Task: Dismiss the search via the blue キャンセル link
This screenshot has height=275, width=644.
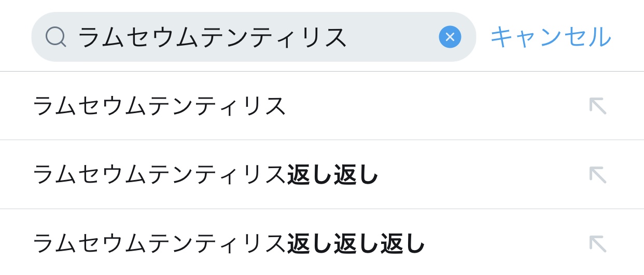Action: coord(551,37)
